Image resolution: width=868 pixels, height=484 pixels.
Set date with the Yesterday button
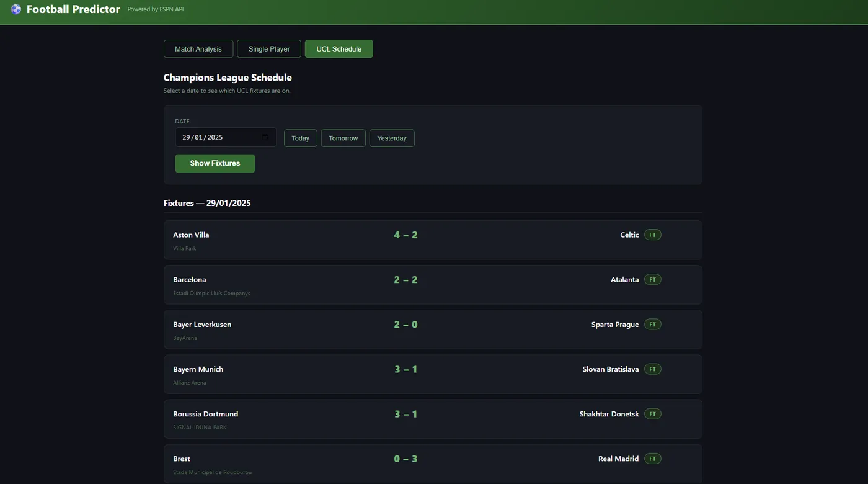click(x=392, y=138)
